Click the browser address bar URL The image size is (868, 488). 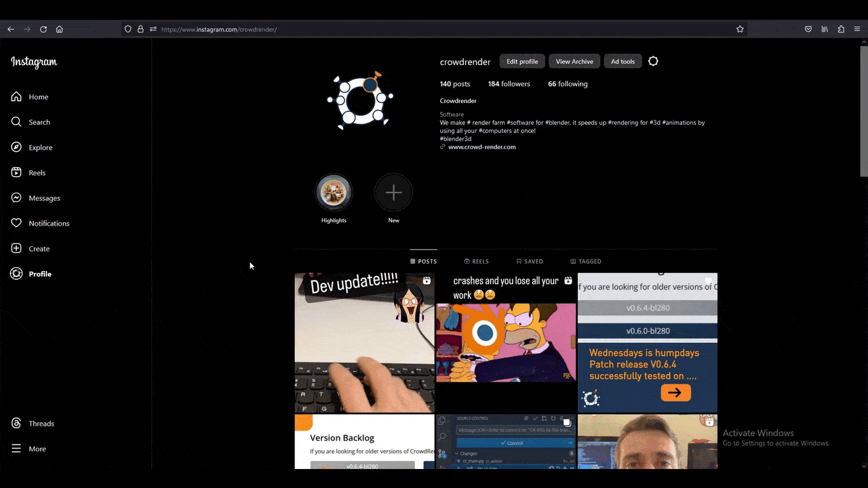[219, 29]
